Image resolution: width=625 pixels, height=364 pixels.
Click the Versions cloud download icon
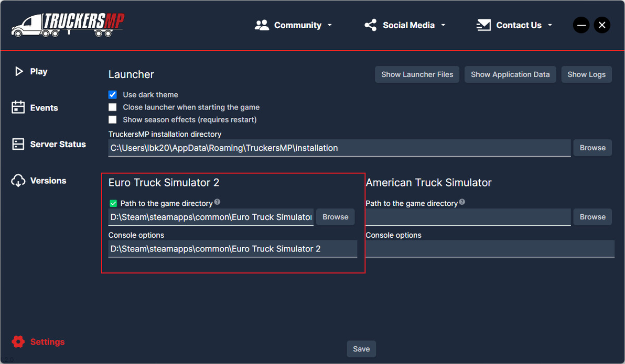[x=18, y=180]
